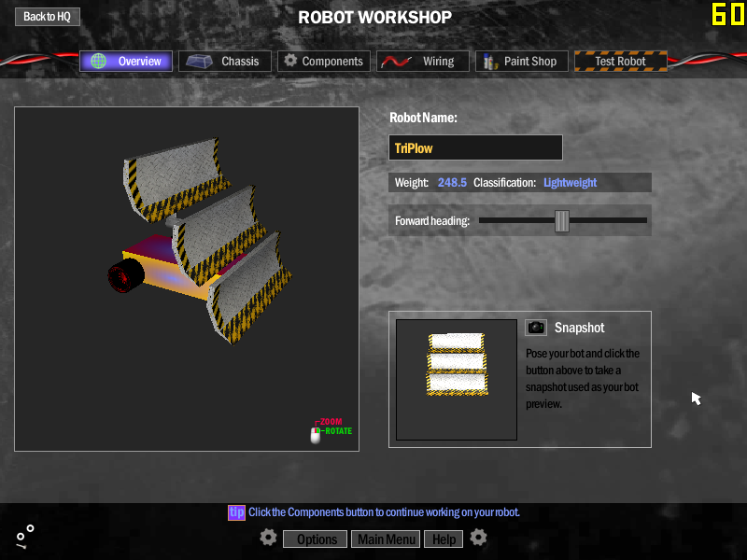
Task: Open the Help screen
Action: click(444, 539)
